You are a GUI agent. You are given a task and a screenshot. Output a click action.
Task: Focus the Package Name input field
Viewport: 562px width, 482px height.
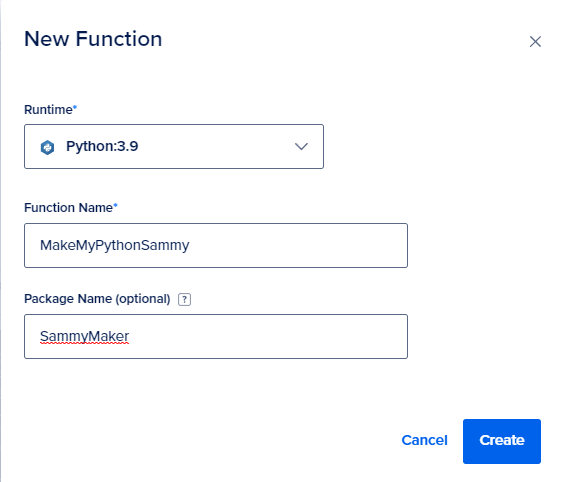click(216, 337)
